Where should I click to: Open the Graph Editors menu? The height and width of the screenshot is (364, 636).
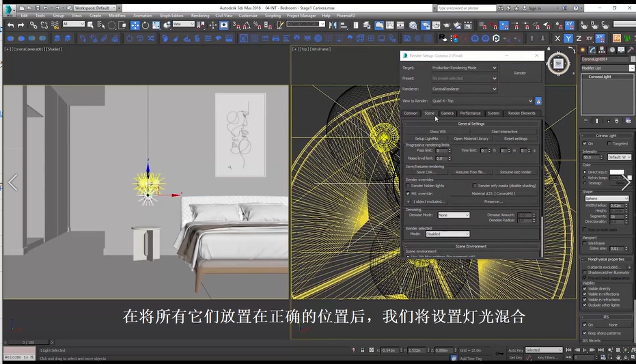(x=171, y=16)
